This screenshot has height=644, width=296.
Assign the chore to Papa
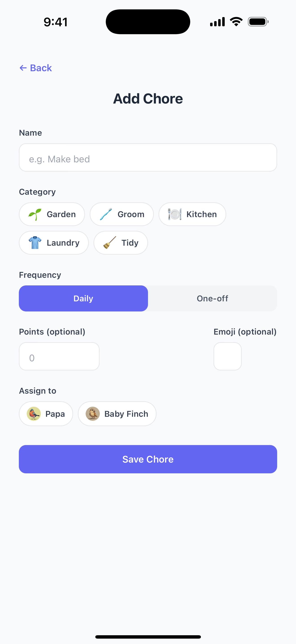[x=46, y=413]
